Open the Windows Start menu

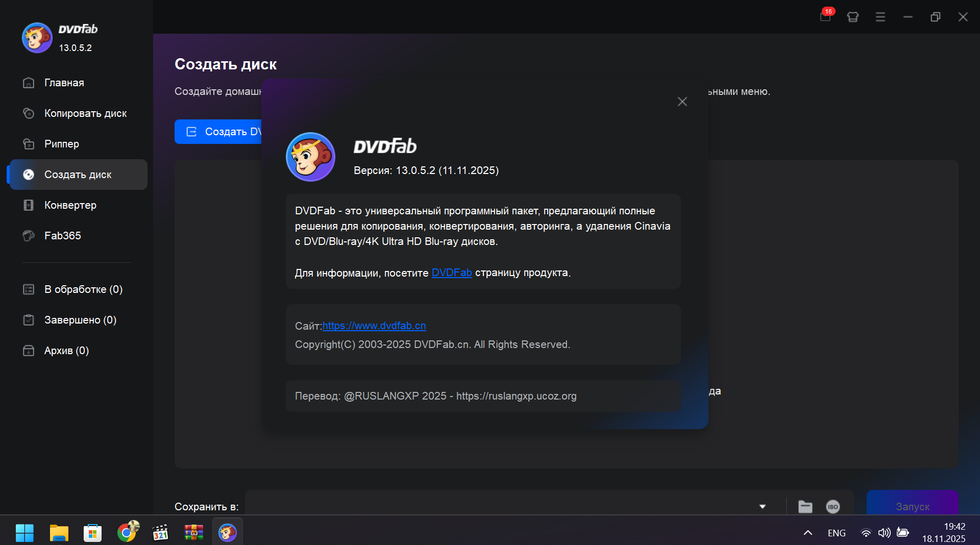click(24, 533)
